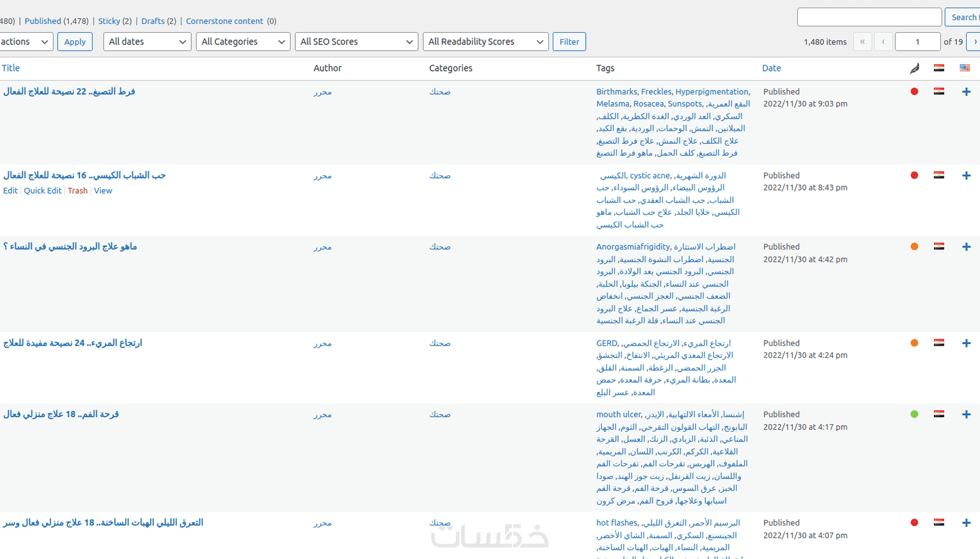Add English translation for the 4:42 pm post

(966, 247)
